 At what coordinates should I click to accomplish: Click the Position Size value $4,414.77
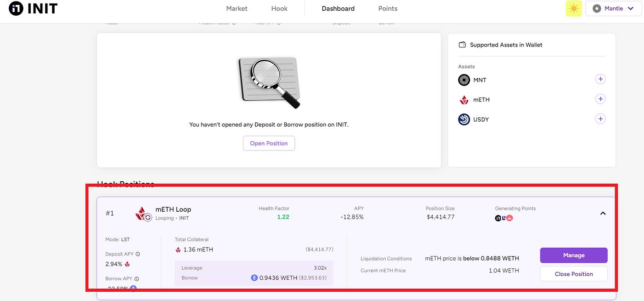[x=440, y=217]
